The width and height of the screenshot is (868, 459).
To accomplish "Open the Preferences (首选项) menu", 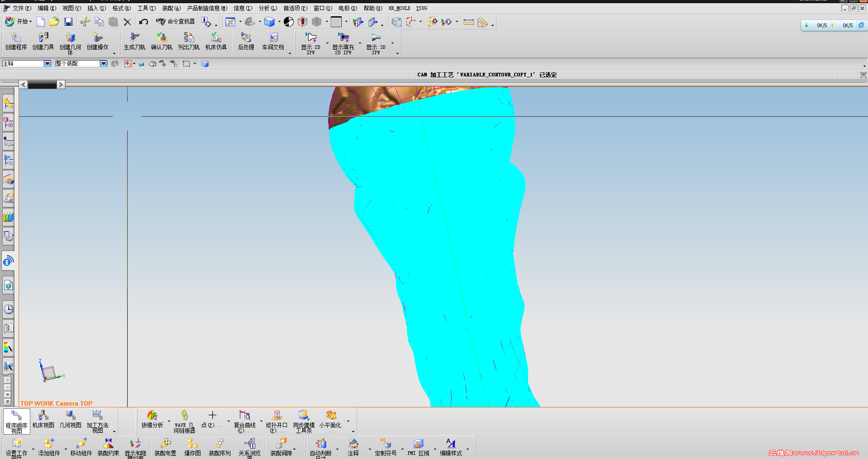I will tap(295, 8).
